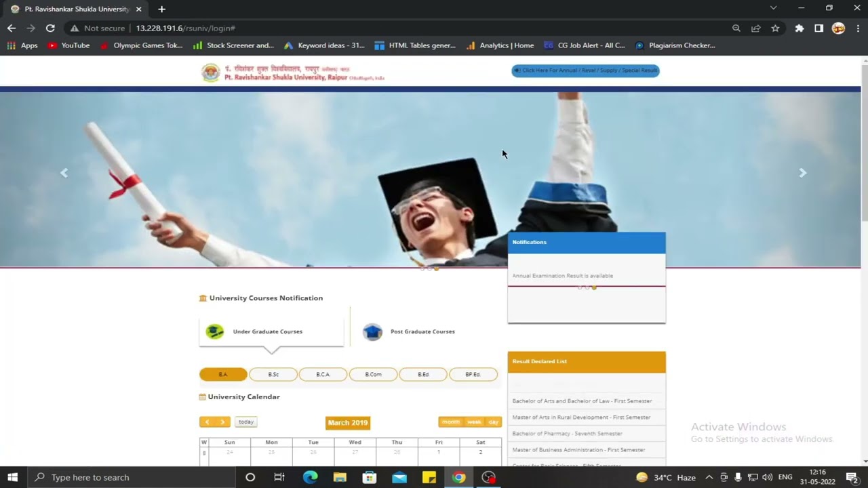The image size is (868, 488).
Task: Show previous banner slide with left arrow
Action: click(64, 174)
